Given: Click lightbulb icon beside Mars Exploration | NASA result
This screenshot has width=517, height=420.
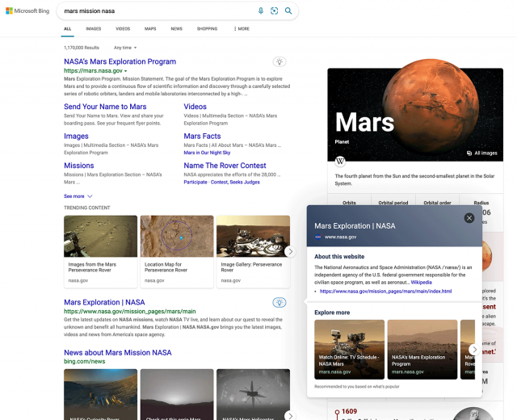Looking at the screenshot, I should (x=280, y=302).
